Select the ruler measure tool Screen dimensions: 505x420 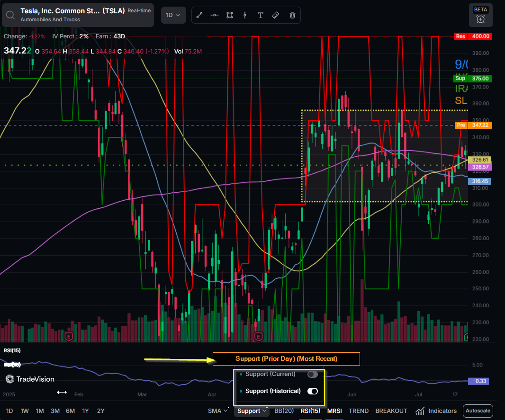[275, 15]
